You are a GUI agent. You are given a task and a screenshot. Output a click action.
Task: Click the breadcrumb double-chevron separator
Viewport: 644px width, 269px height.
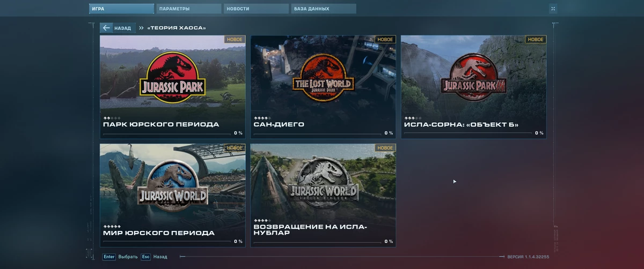[x=141, y=28]
